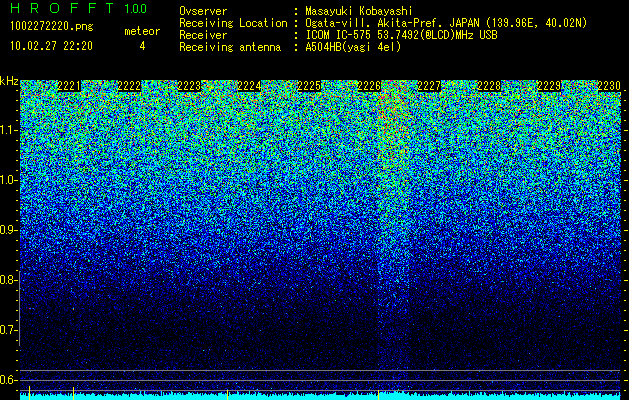Click the 1.1 frequency axis label

point(7,130)
